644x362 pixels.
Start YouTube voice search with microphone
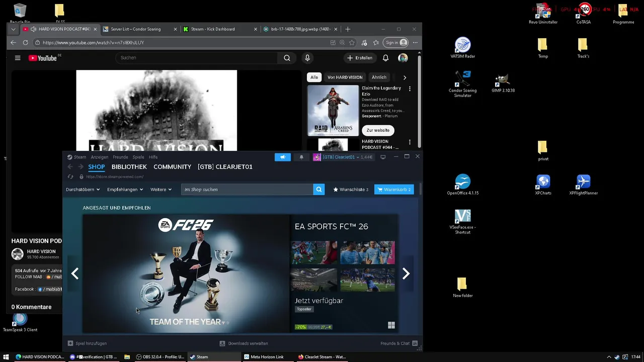point(307,58)
